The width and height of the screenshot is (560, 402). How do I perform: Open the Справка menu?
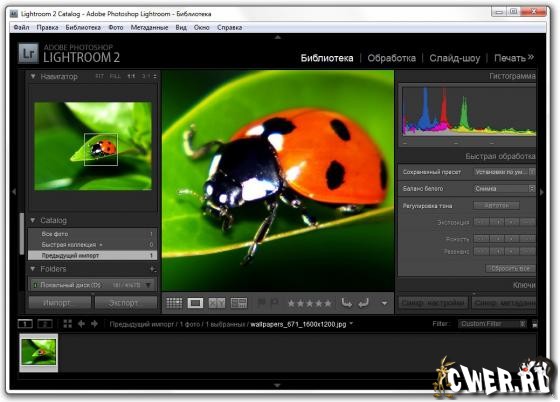coord(230,27)
